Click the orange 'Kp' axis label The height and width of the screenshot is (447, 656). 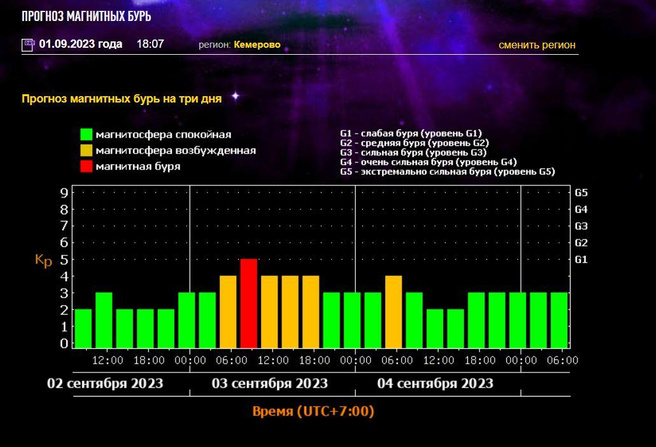tap(44, 261)
